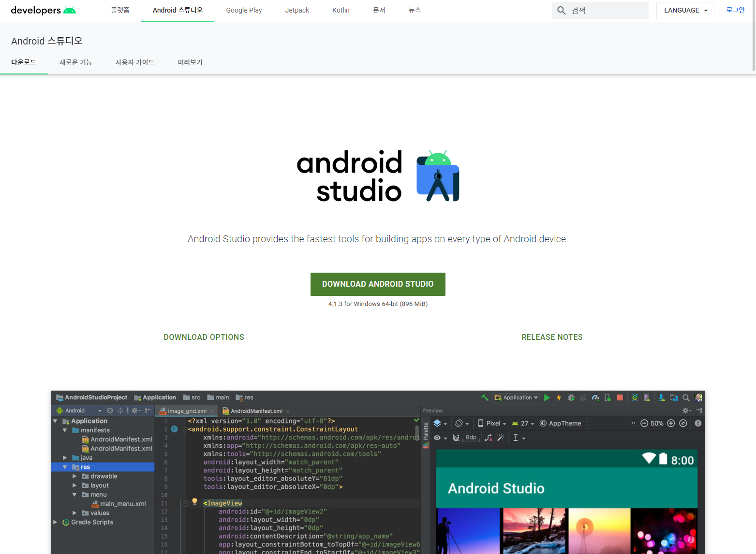Click the Clear Constraints icon with red X
Screen dimensions: 756x554
click(x=489, y=437)
